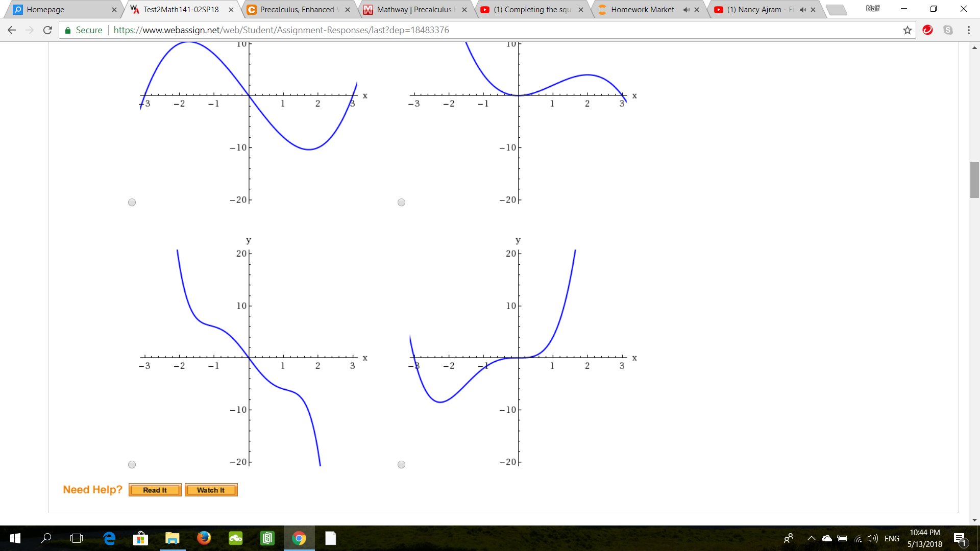Viewport: 980px width, 551px height.
Task: Go forward to the next page
Action: (x=30, y=30)
